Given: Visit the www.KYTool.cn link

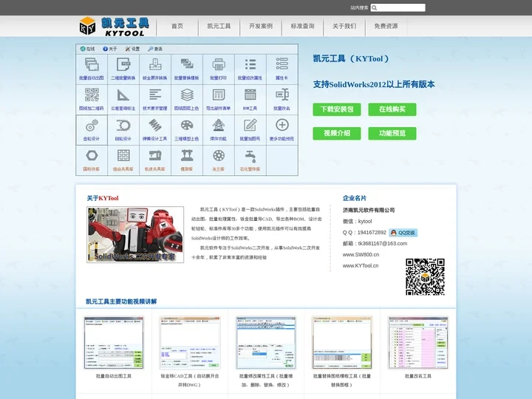Looking at the screenshot, I should coord(361,266).
